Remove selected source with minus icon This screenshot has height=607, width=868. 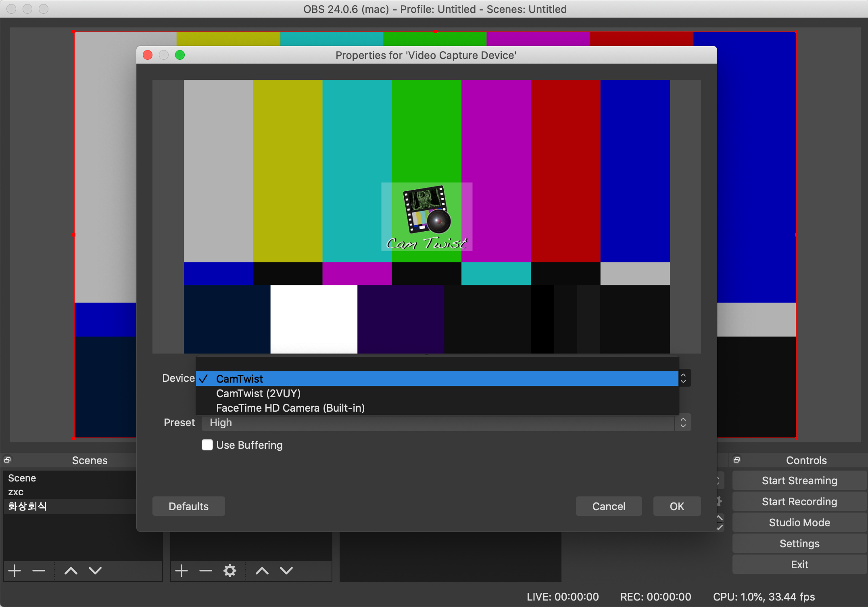pos(206,571)
